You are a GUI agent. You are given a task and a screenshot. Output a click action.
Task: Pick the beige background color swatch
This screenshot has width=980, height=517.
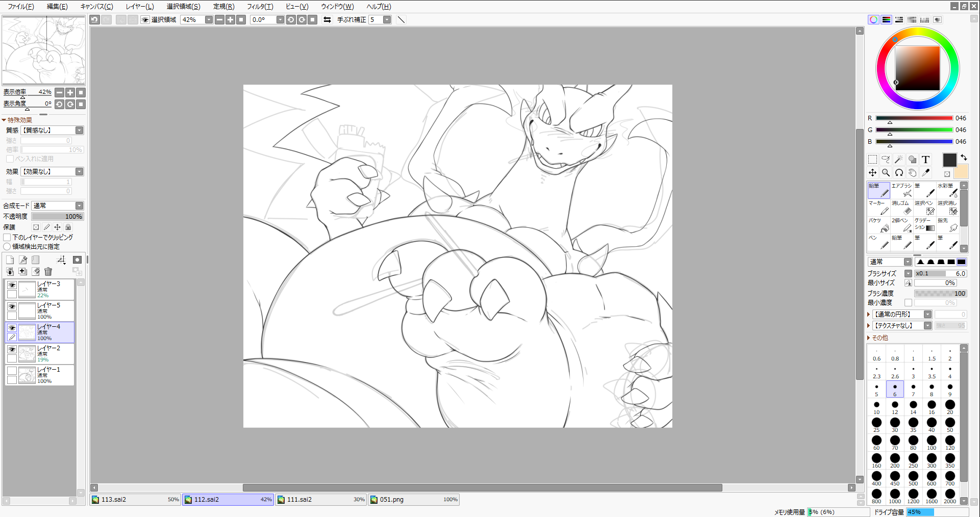[x=962, y=172]
